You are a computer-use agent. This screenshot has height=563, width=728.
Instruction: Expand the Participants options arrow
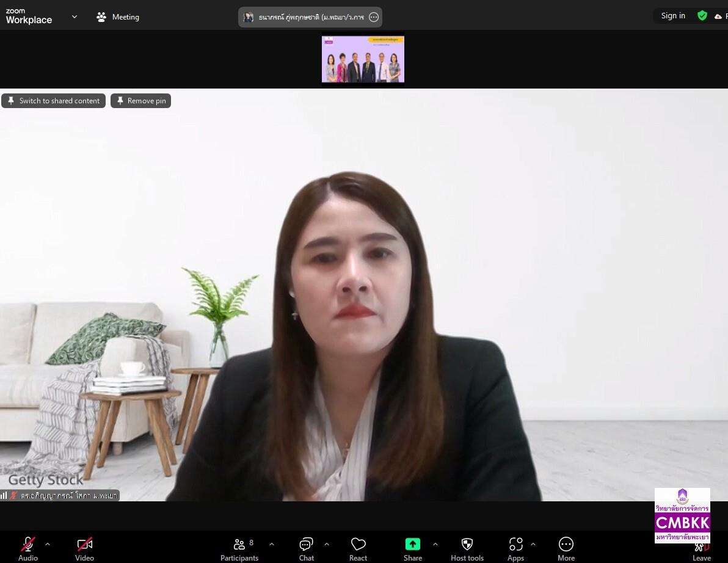pyautogui.click(x=272, y=544)
